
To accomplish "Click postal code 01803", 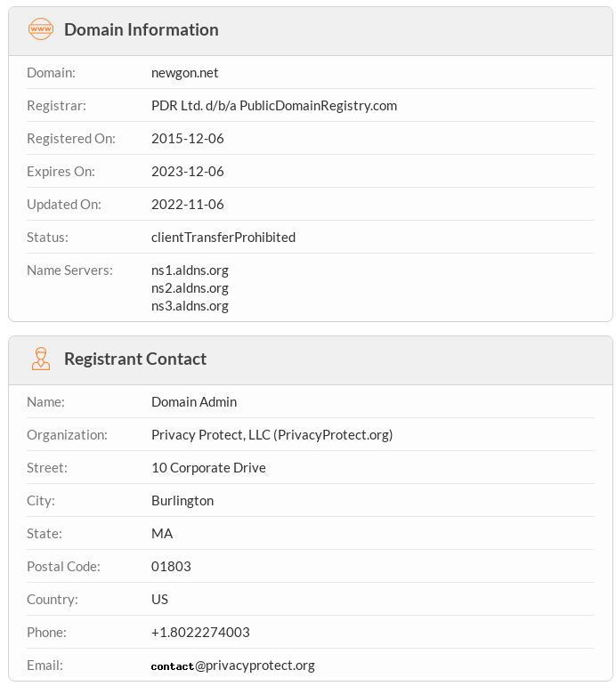I will pyautogui.click(x=171, y=567).
